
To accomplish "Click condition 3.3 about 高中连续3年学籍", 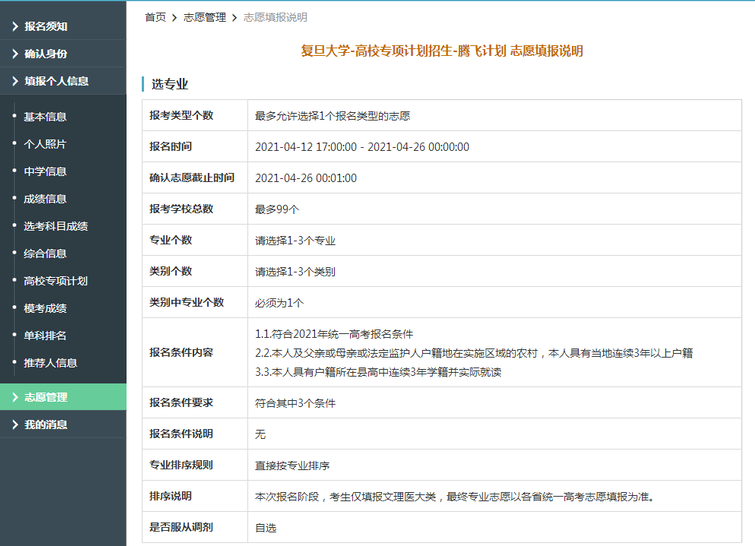I will (x=378, y=372).
